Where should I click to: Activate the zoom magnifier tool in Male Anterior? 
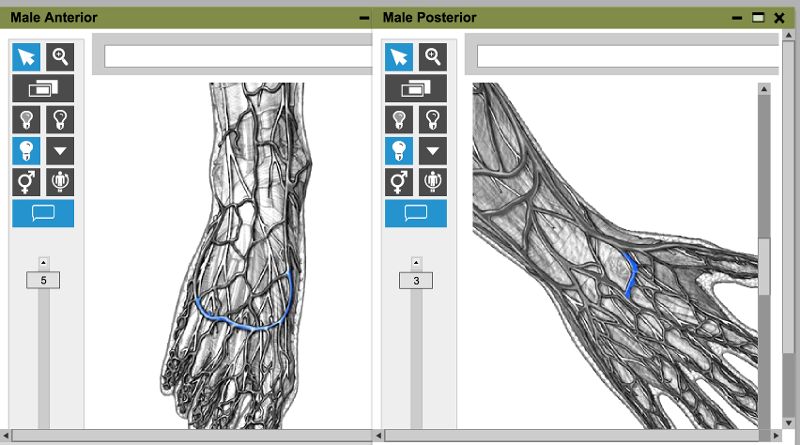[60, 57]
